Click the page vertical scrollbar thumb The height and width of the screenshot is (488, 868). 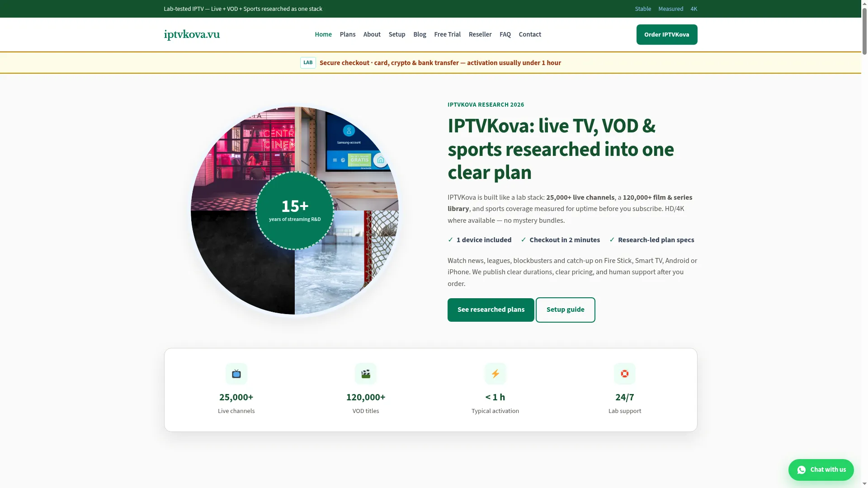click(864, 31)
